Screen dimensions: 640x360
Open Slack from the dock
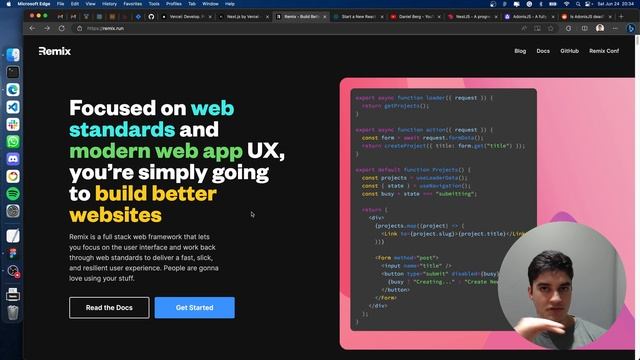point(13,124)
